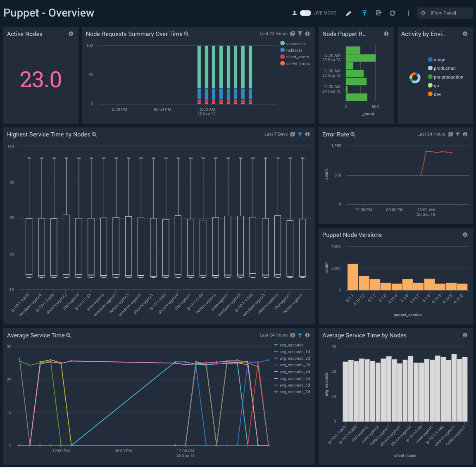This screenshot has height=468, width=476.
Task: Open the three-dot more options menu
Action: [x=408, y=13]
